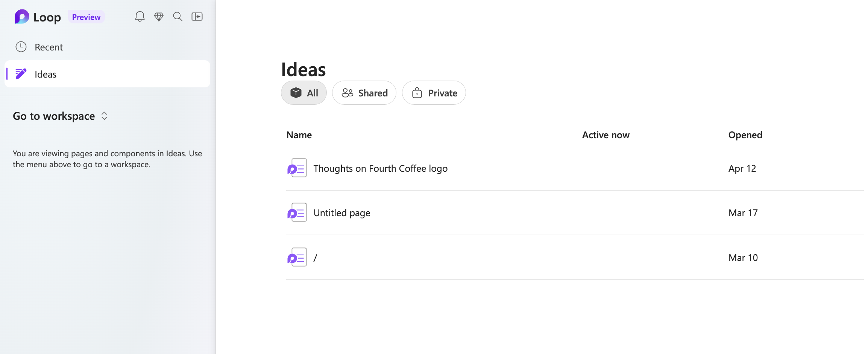The image size is (868, 354).
Task: Open the page named slash
Action: point(315,257)
